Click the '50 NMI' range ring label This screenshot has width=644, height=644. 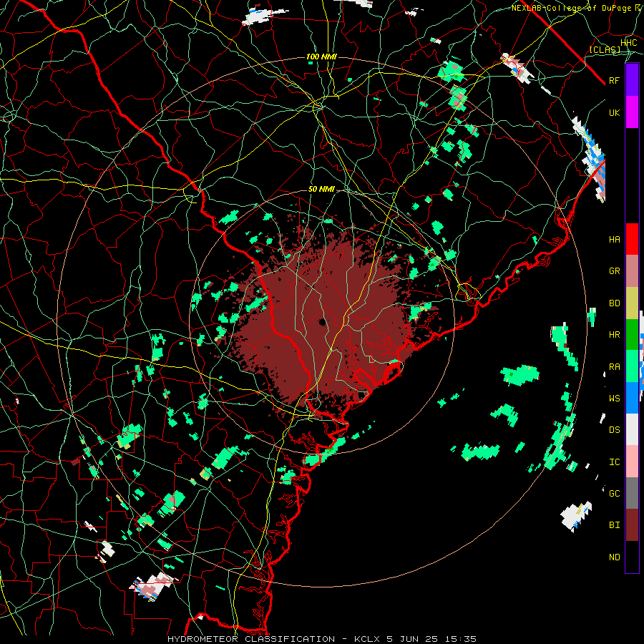[321, 189]
